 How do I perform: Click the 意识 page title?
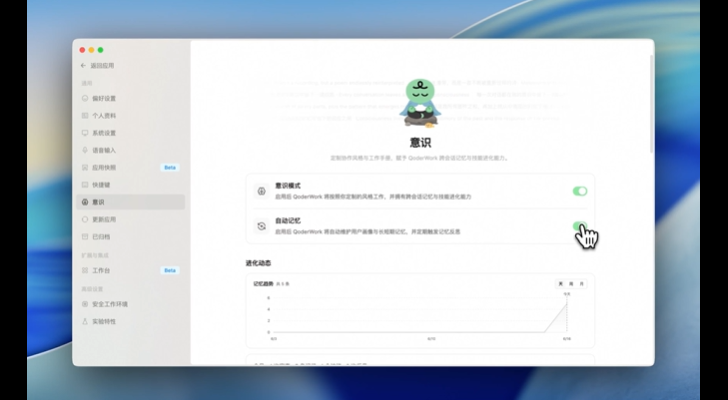[420, 142]
